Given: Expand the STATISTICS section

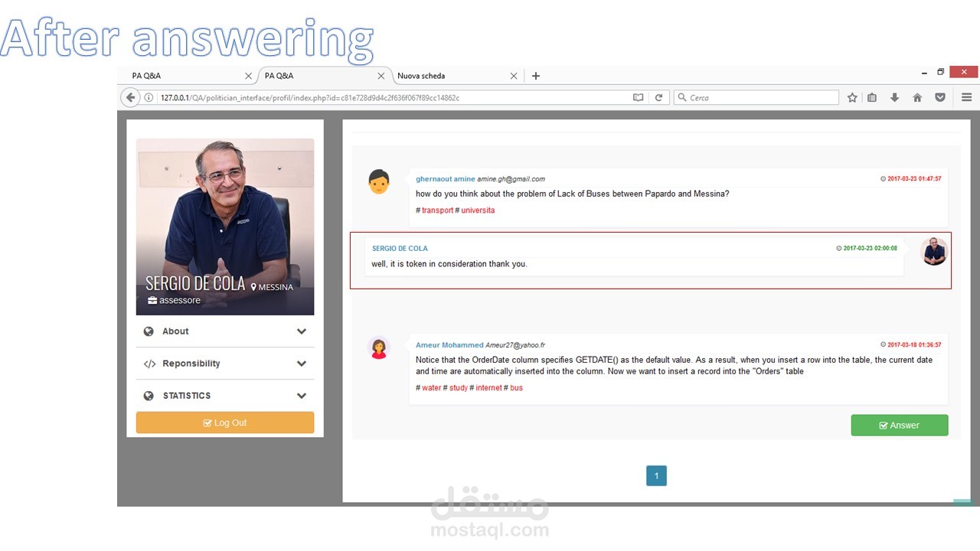Looking at the screenshot, I should pyautogui.click(x=225, y=396).
